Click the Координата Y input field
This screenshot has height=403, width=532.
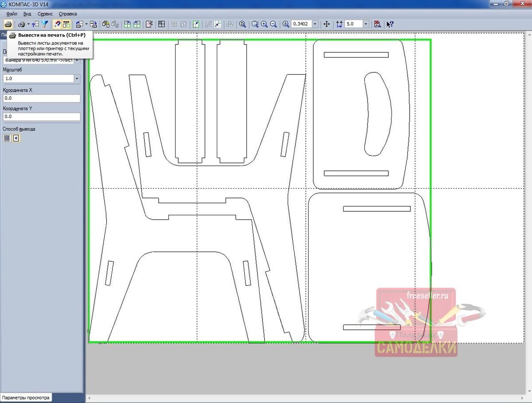(41, 117)
